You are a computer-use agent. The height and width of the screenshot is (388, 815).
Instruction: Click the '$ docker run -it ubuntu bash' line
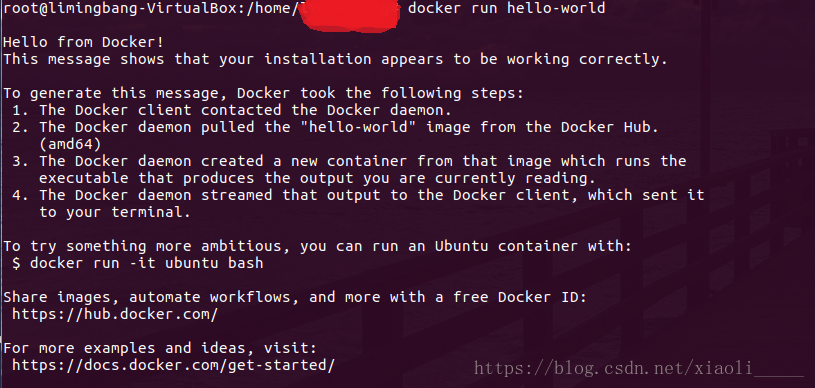click(x=138, y=263)
